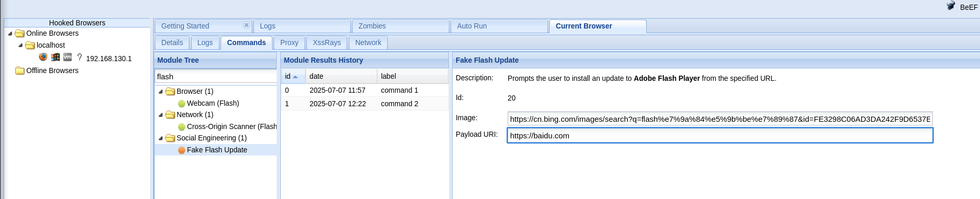The height and width of the screenshot is (199, 980).
Task: Select the Offline Browsers tree item
Action: (x=52, y=70)
